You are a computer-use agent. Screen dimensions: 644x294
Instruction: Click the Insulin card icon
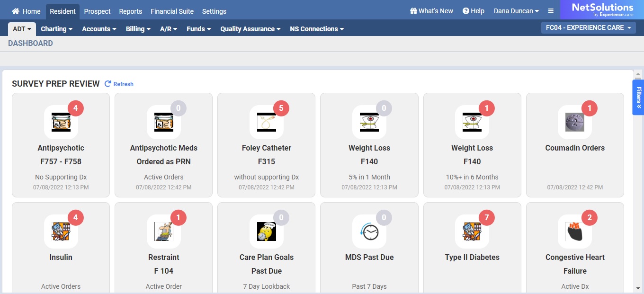pos(61,231)
